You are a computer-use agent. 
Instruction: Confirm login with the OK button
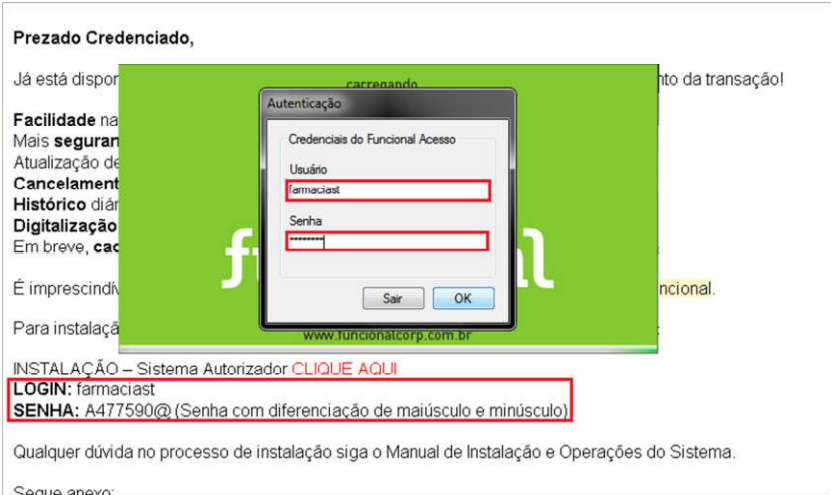tap(463, 298)
